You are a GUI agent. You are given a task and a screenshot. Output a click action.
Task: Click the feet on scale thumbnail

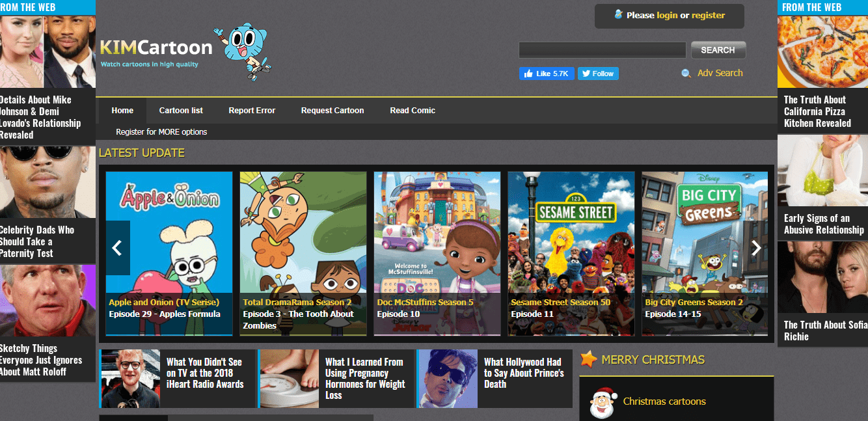tap(290, 379)
